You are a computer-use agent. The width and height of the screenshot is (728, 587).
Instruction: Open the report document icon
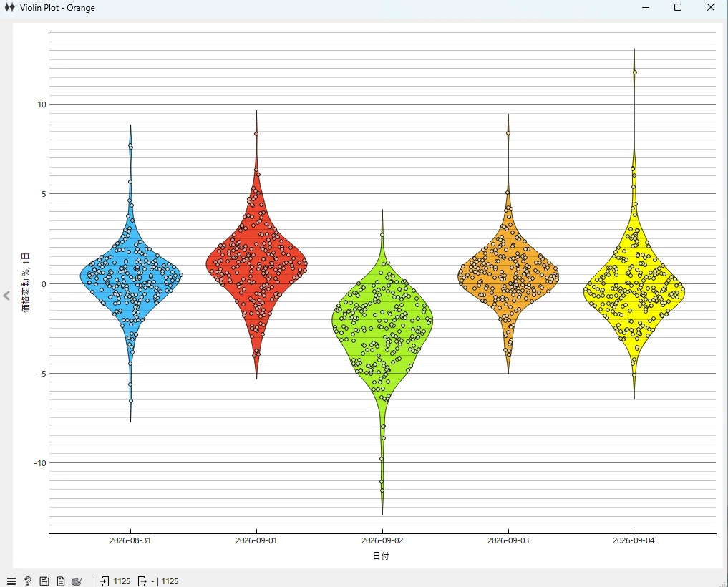(x=60, y=581)
